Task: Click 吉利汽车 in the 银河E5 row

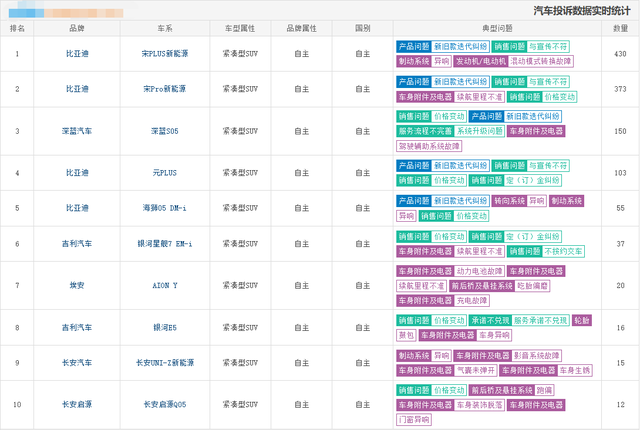Action: [77, 327]
